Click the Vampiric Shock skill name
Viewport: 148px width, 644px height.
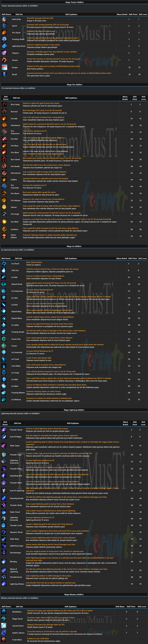16,532
